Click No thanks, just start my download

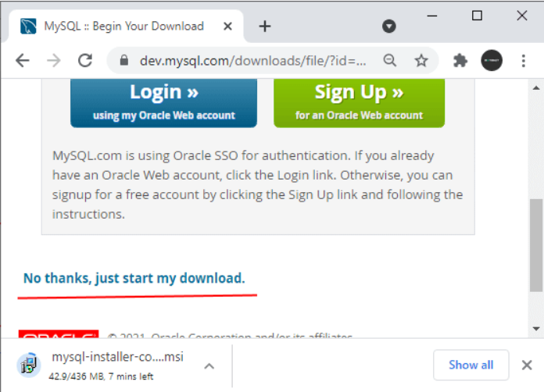(134, 278)
